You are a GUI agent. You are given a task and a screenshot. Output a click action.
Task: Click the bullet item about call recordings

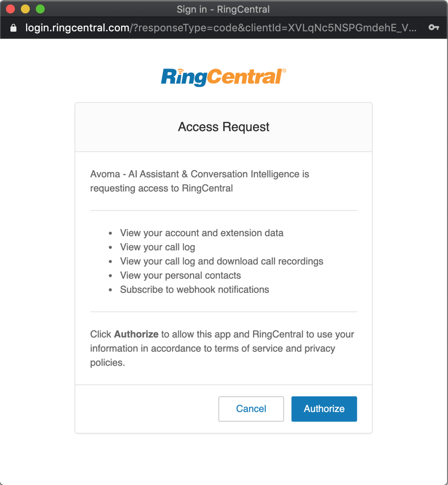coord(221,261)
